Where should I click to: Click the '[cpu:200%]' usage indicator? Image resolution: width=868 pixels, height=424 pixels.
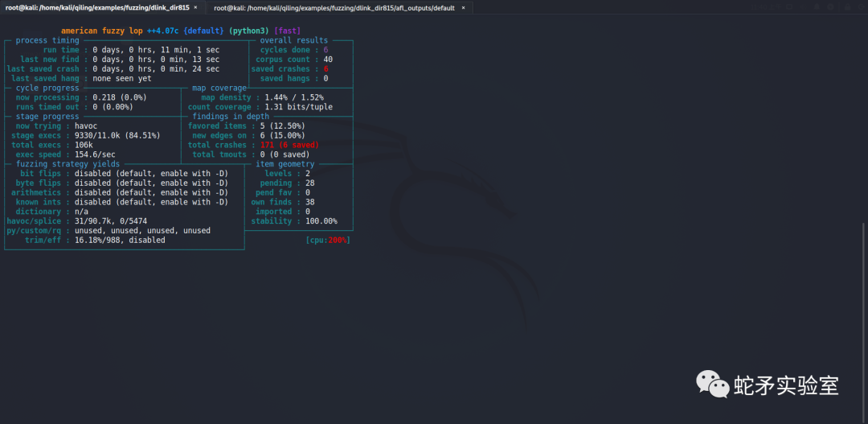328,240
